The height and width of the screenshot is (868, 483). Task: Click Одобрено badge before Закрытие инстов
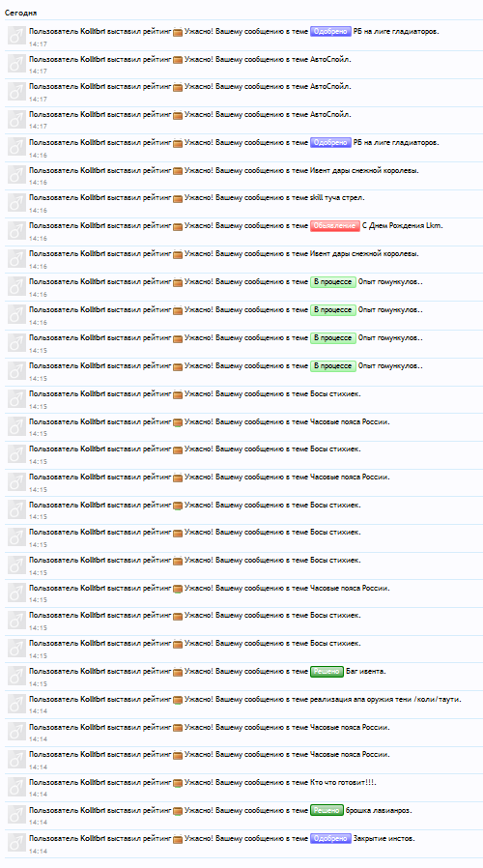point(330,839)
